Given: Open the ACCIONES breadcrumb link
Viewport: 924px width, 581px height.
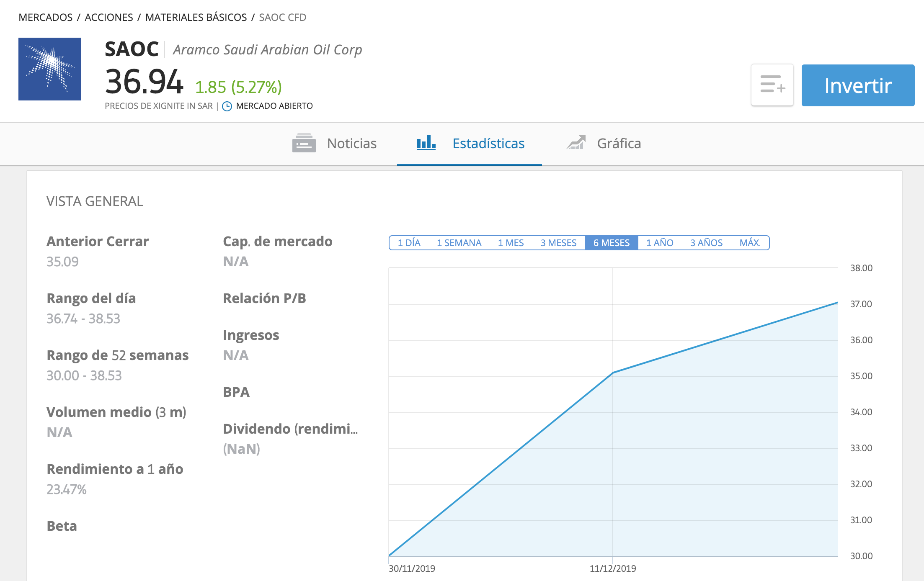Looking at the screenshot, I should coord(109,18).
